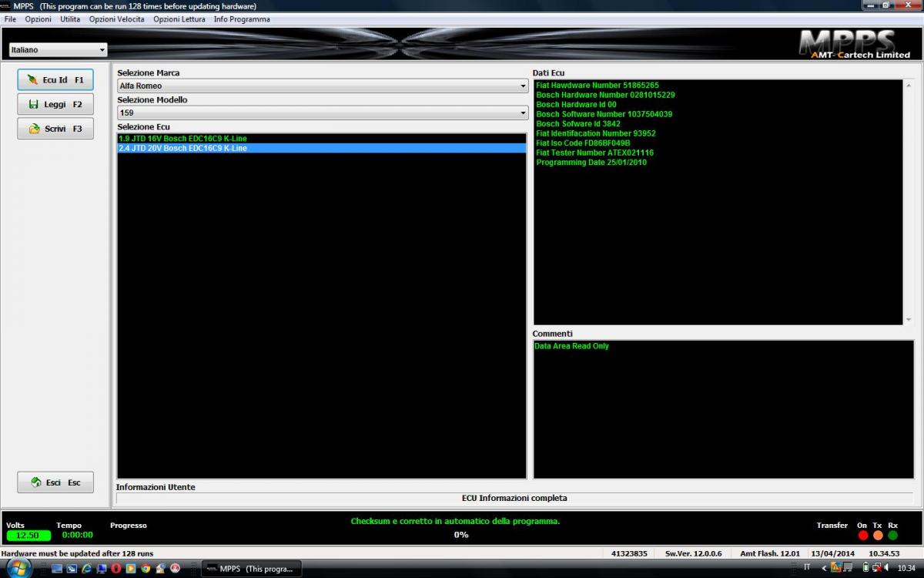This screenshot has width=924, height=578.
Task: Click the orange media player taskbar icon
Action: tap(131, 569)
